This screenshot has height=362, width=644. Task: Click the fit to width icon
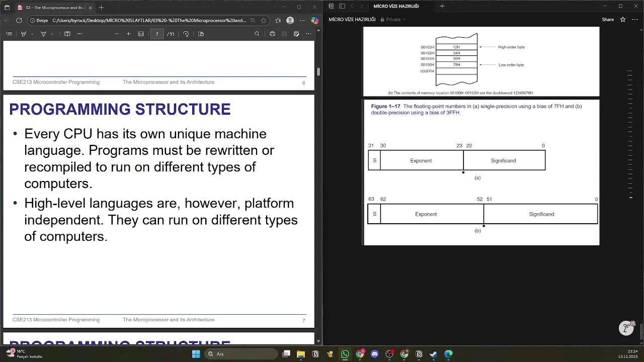click(x=141, y=34)
